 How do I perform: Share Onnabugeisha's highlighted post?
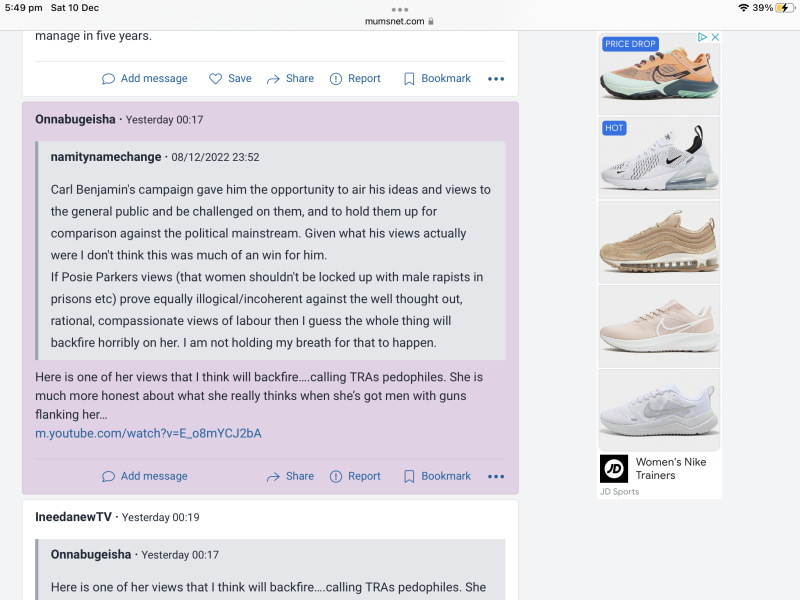(x=289, y=477)
